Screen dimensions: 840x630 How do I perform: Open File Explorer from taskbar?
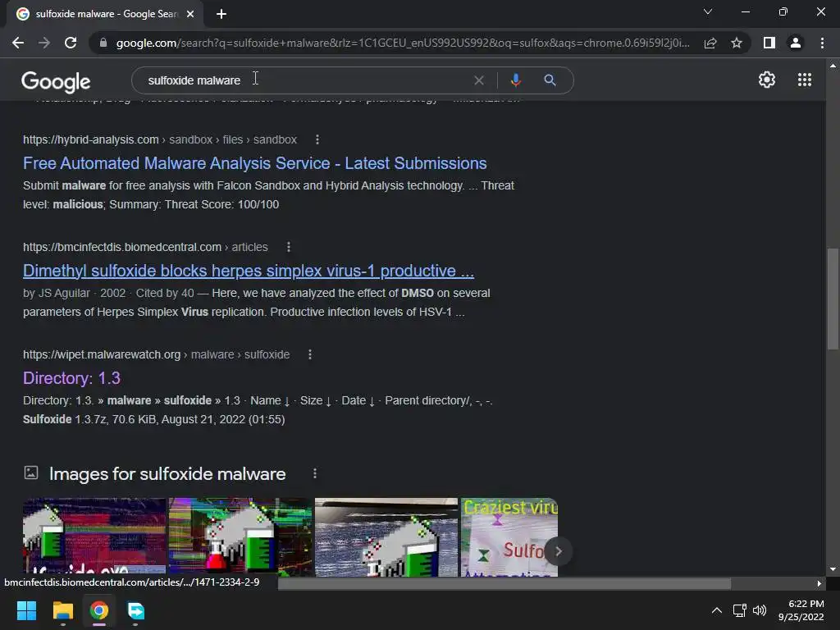tap(62, 610)
